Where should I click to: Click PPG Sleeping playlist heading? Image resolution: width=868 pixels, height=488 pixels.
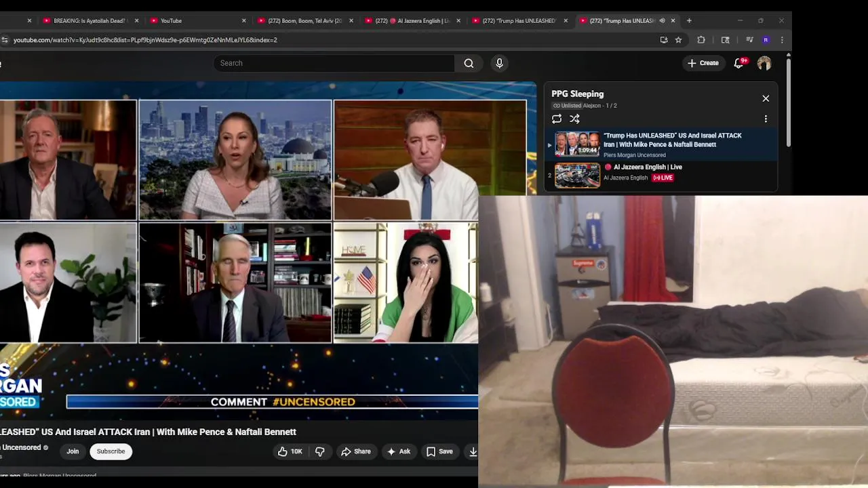tap(577, 94)
